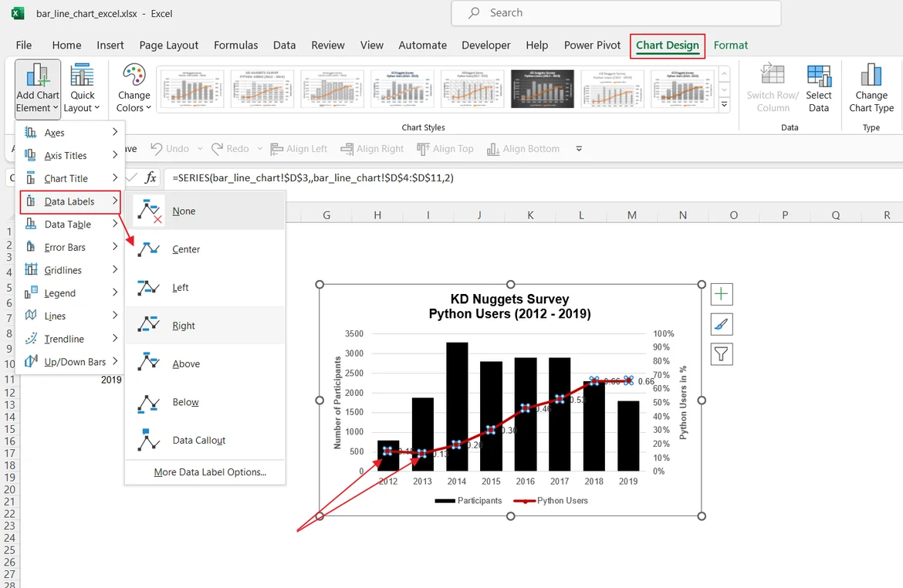This screenshot has height=588, width=903.
Task: Click the Select Data icon
Action: point(818,75)
